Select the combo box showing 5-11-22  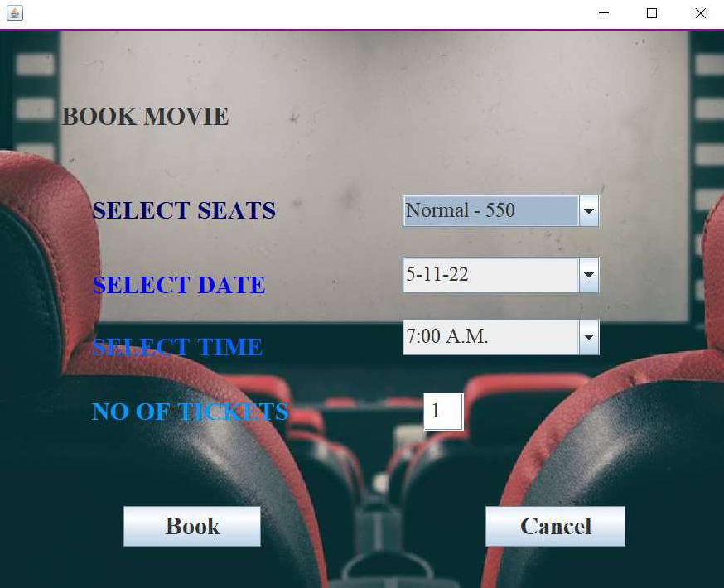click(489, 274)
